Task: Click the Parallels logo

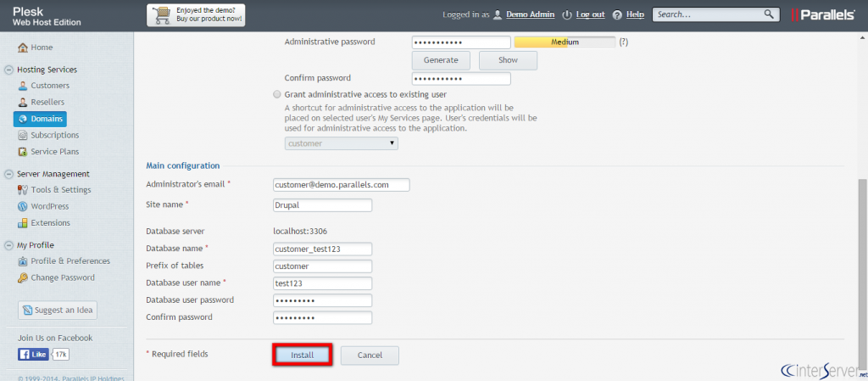Action: (x=823, y=15)
